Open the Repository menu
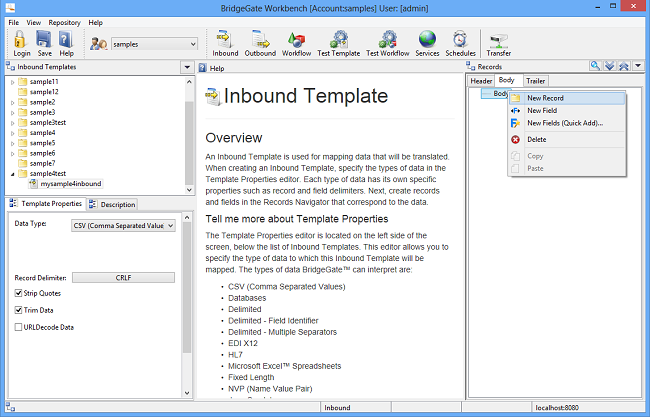 point(64,22)
